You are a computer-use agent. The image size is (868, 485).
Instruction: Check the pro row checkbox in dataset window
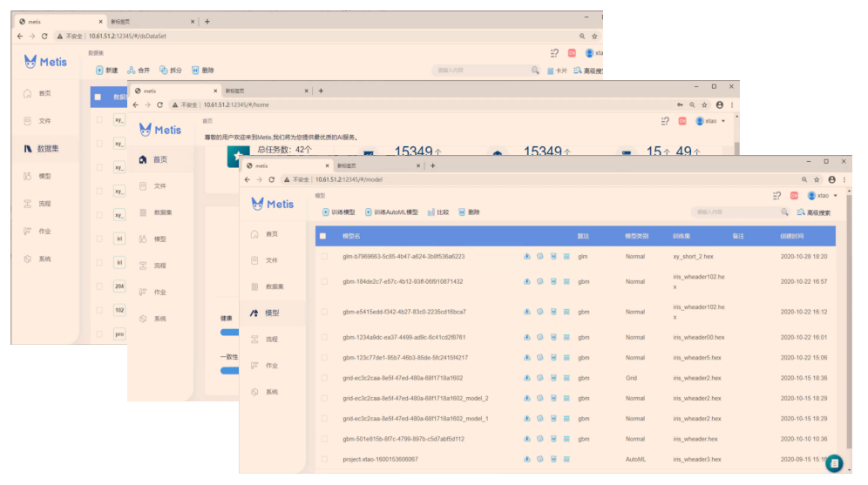[x=99, y=334]
